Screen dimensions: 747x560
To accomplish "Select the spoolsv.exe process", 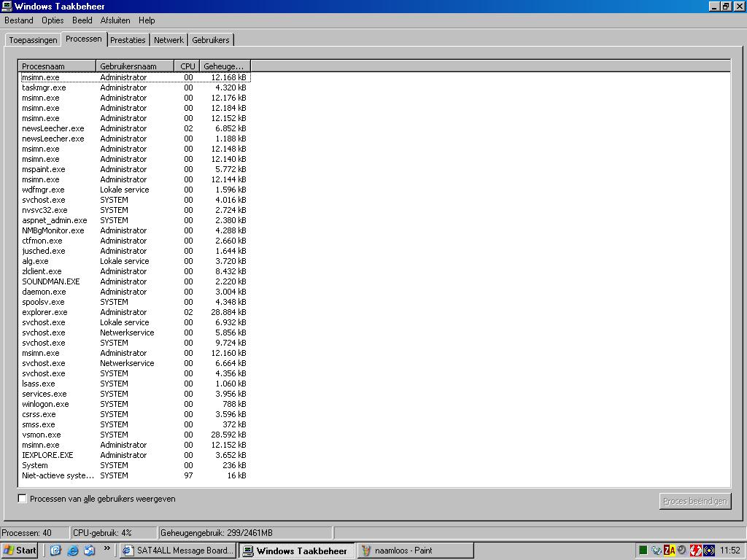I will 135,302.
